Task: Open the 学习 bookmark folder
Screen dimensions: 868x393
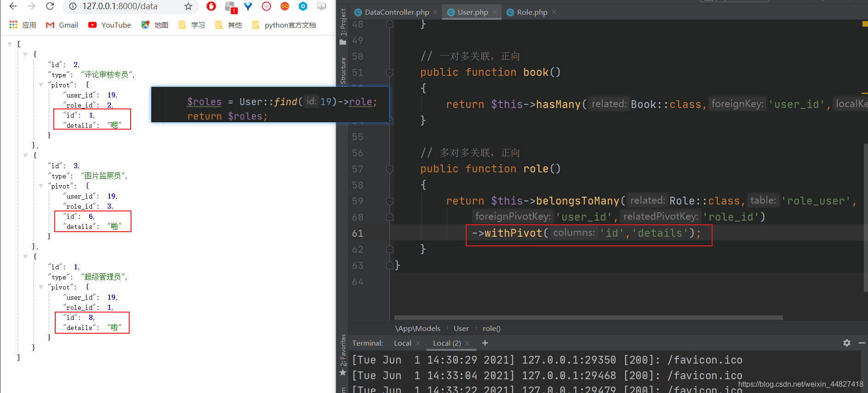Action: coord(192,25)
